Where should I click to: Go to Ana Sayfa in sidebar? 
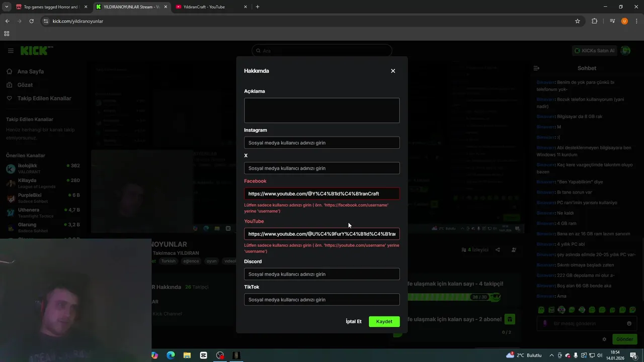pos(25,71)
